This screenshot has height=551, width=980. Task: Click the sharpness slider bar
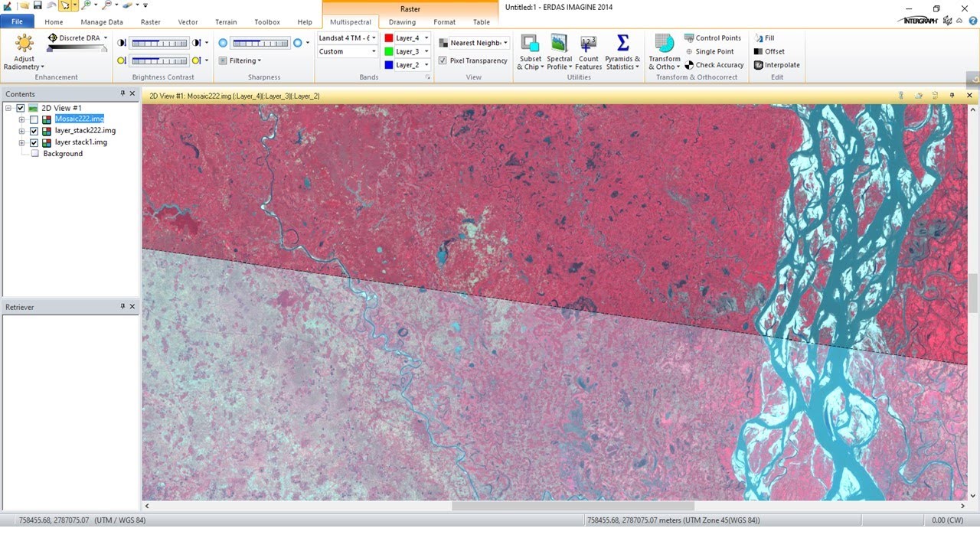[260, 43]
